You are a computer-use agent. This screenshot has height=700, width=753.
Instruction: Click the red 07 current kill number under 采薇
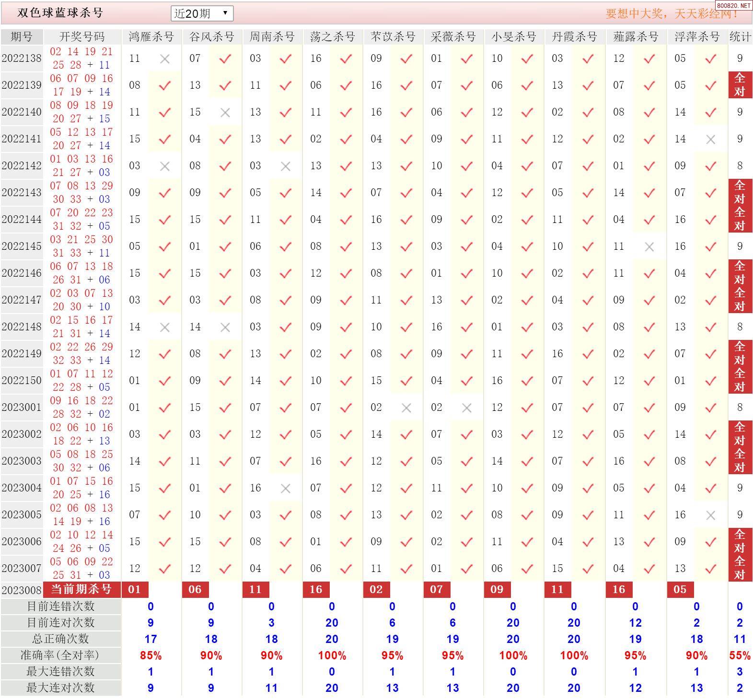pos(437,590)
